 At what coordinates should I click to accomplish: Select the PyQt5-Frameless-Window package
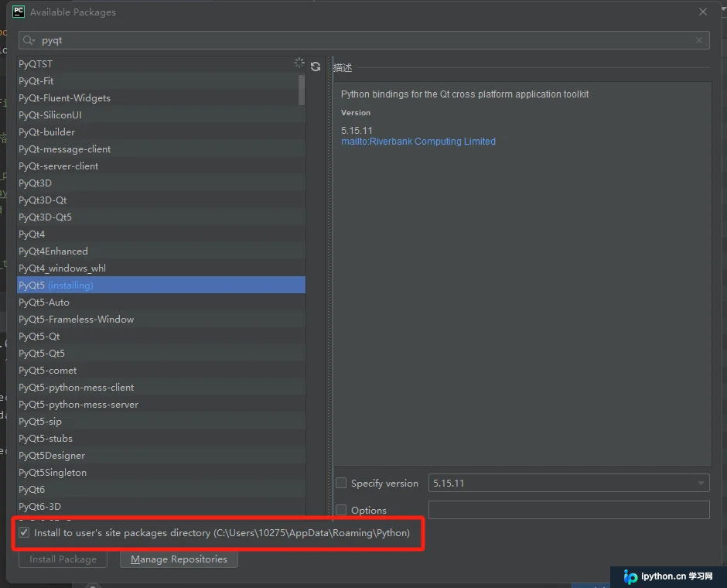pyautogui.click(x=161, y=320)
